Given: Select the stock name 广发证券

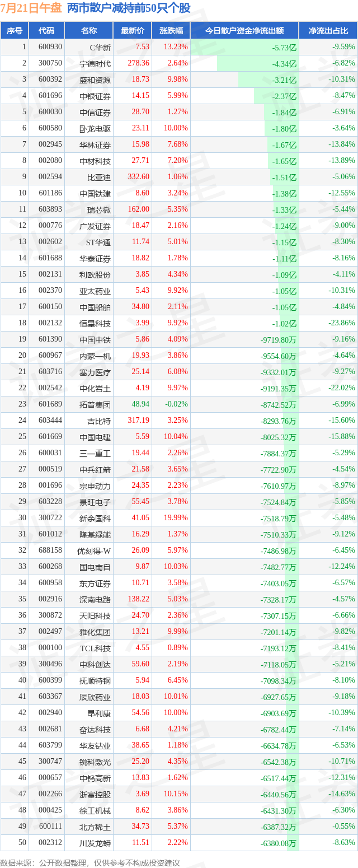Looking at the screenshot, I should point(95,226).
